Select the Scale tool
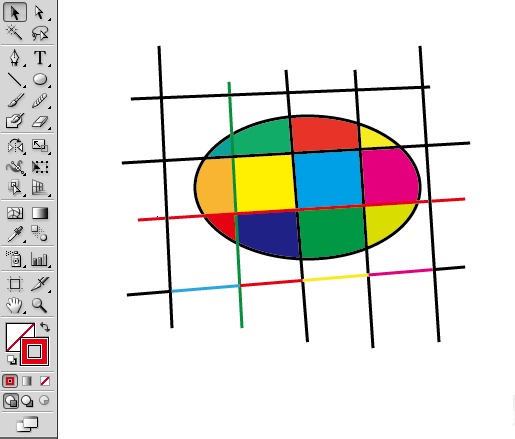Screen dimensions: 515x439 tap(40, 146)
